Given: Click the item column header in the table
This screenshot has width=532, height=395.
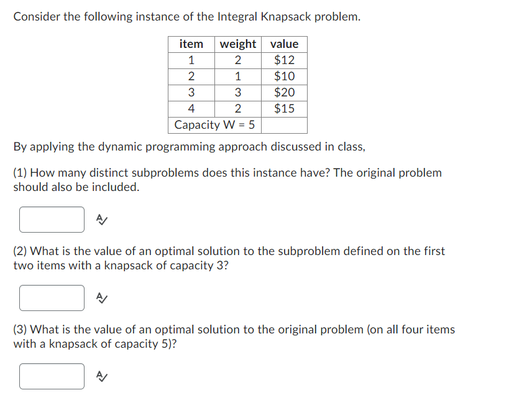Looking at the screenshot, I should 191,44.
